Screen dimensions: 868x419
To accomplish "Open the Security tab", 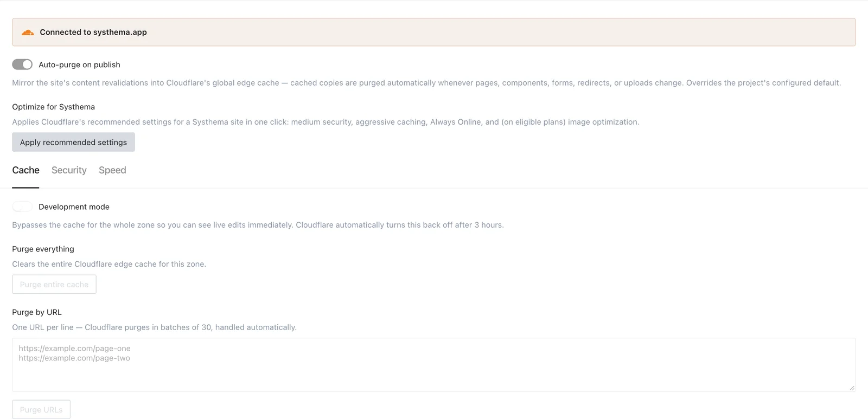I will coord(69,170).
